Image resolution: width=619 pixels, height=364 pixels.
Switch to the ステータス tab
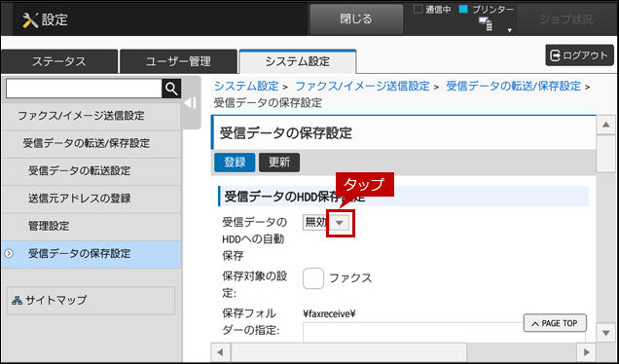point(59,61)
